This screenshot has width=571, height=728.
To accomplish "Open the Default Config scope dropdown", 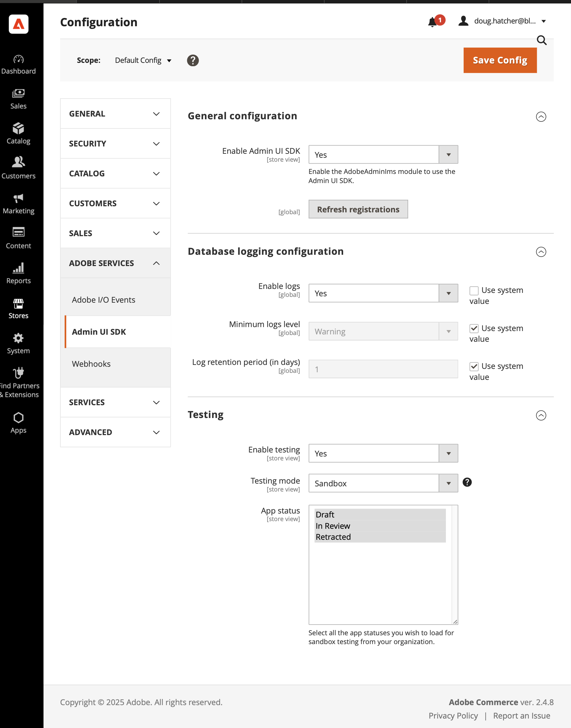I will pos(143,60).
